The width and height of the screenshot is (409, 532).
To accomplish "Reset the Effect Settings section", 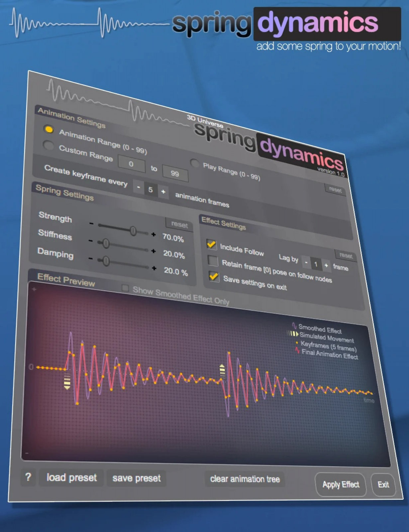I will click(x=346, y=255).
